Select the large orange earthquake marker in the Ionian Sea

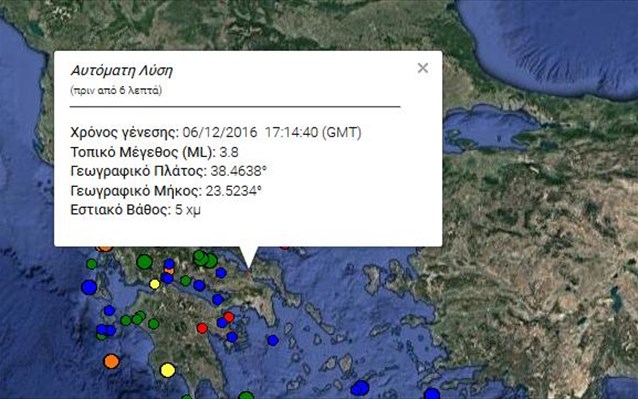111,361
